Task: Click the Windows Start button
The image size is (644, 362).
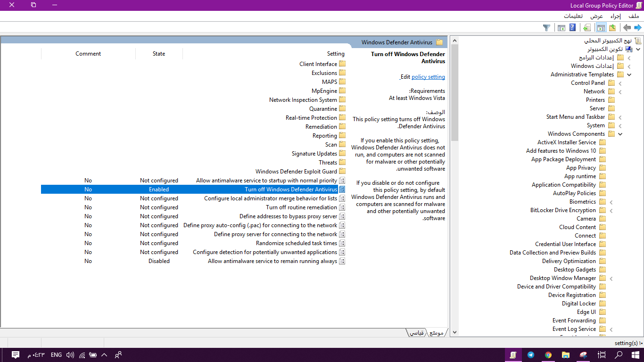Action: 636,355
